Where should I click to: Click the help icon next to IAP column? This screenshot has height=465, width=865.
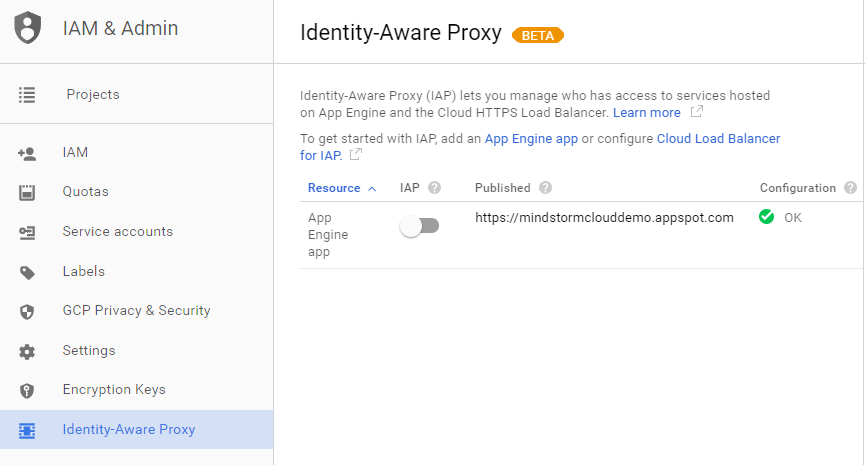(x=435, y=188)
